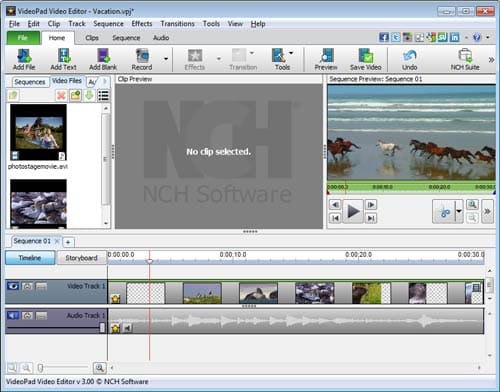The image size is (500, 392).
Task: Click the Add File toolbar icon
Action: (24, 59)
